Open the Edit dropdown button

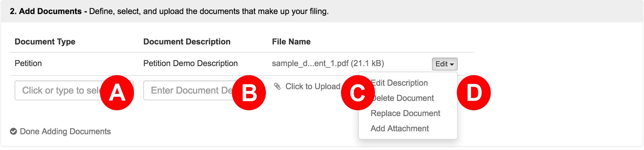[x=445, y=64]
